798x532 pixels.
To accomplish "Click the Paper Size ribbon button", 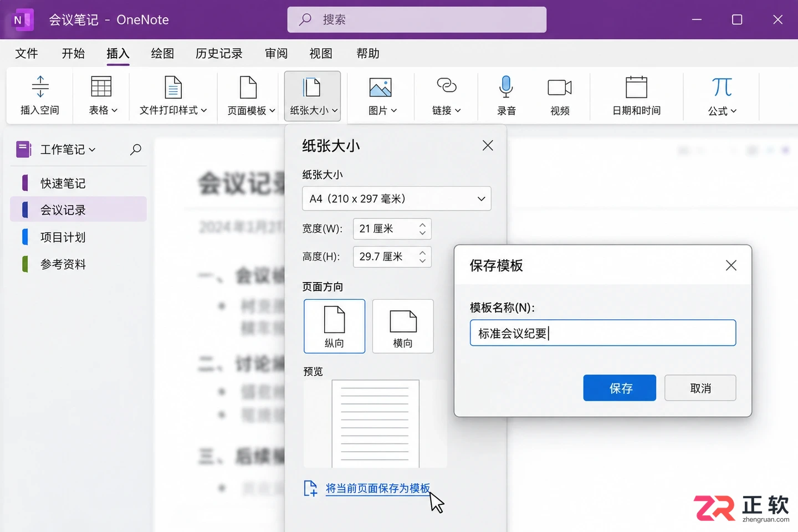I will [313, 95].
